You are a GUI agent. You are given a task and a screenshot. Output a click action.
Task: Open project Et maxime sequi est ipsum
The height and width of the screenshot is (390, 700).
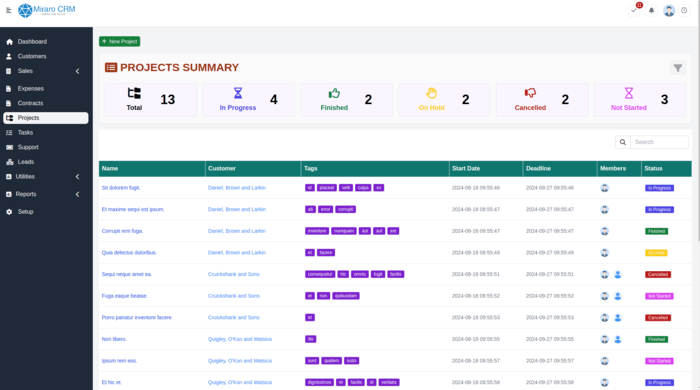tap(133, 209)
